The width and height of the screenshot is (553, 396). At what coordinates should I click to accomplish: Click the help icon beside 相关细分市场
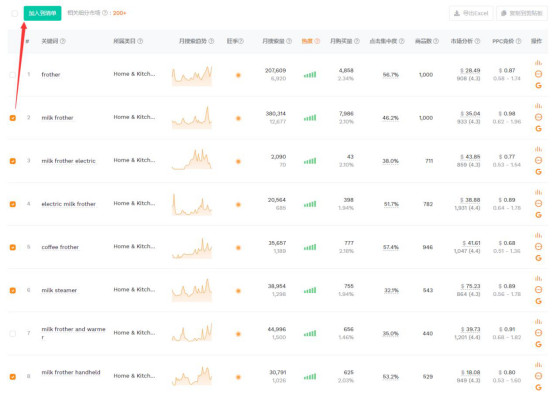(104, 13)
